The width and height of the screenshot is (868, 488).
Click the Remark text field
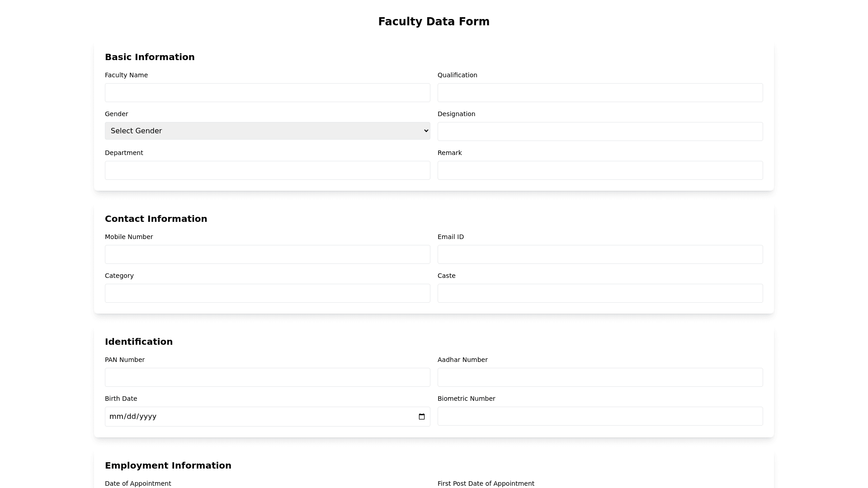(600, 170)
